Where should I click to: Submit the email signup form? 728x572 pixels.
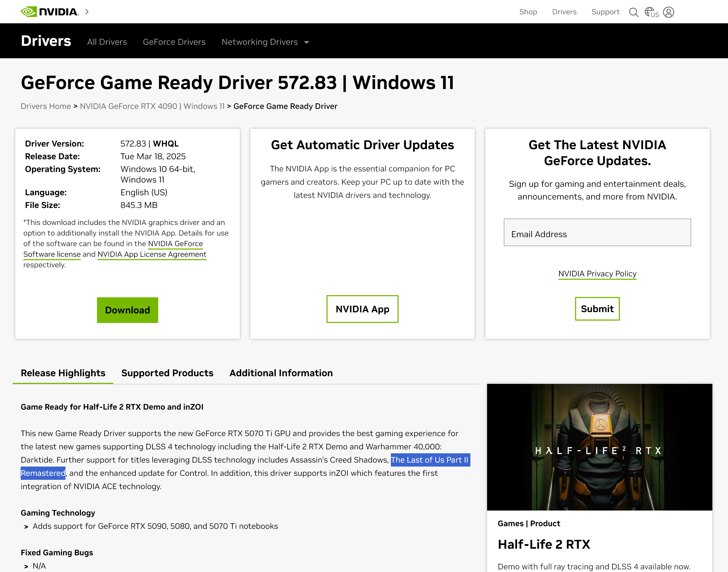pos(597,308)
